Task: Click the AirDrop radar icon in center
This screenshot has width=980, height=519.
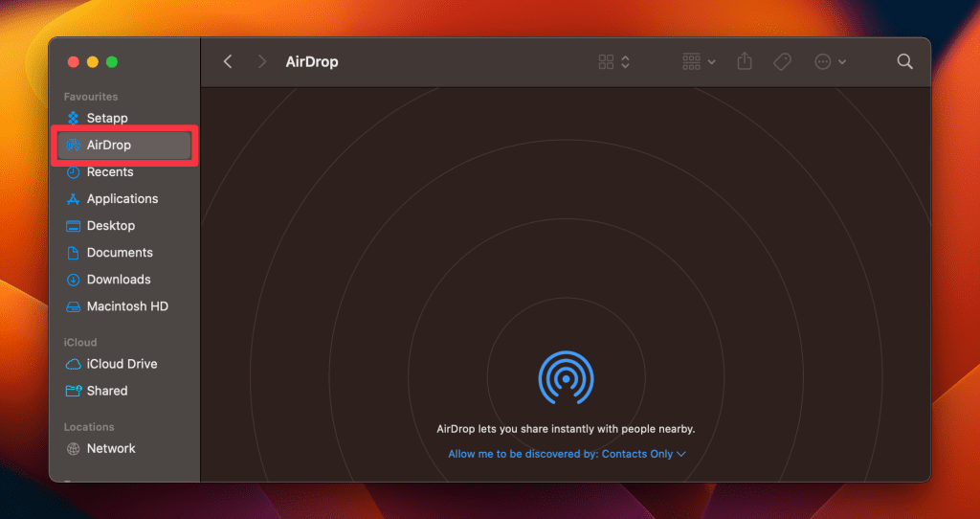Action: tap(566, 377)
